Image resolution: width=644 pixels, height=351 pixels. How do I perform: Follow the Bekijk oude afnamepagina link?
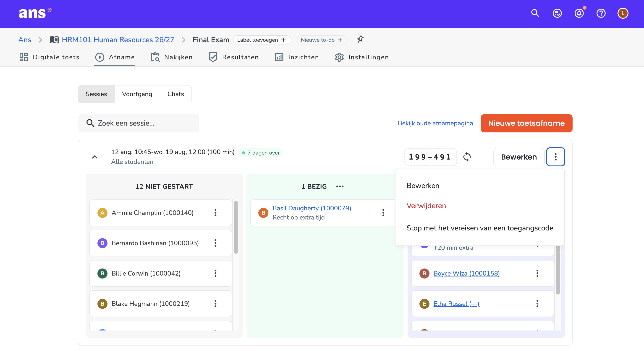[x=435, y=123]
